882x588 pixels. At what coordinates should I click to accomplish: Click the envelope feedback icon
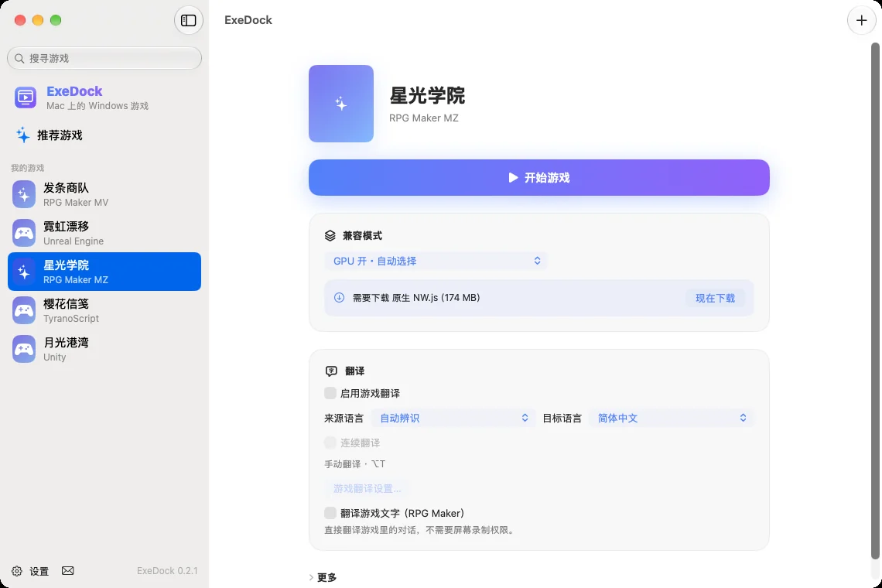(x=68, y=570)
